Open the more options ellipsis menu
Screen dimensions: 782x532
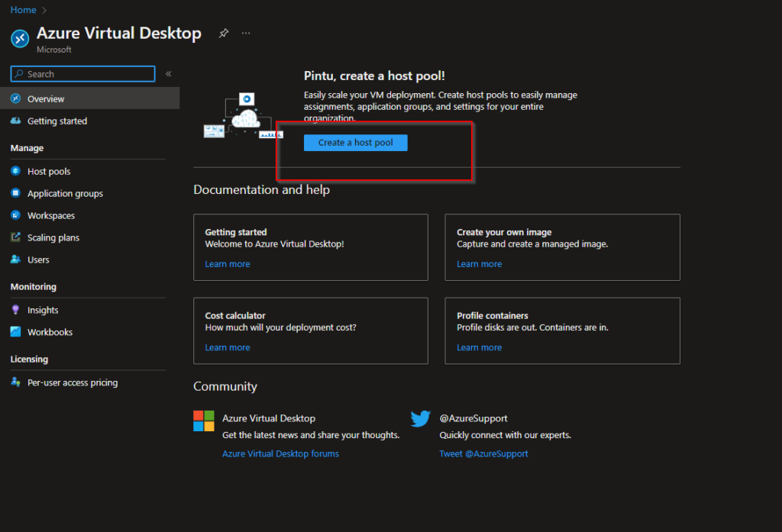click(246, 34)
